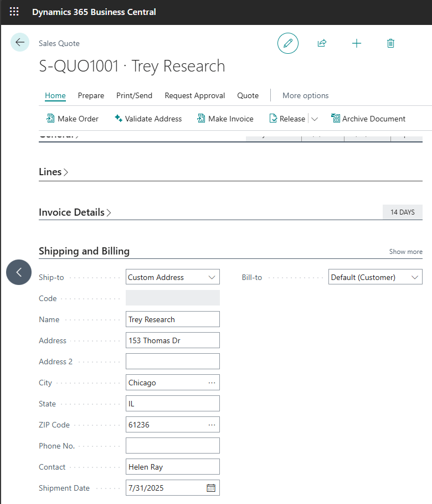This screenshot has height=504, width=432.
Task: Click the Show more link
Action: tap(405, 252)
